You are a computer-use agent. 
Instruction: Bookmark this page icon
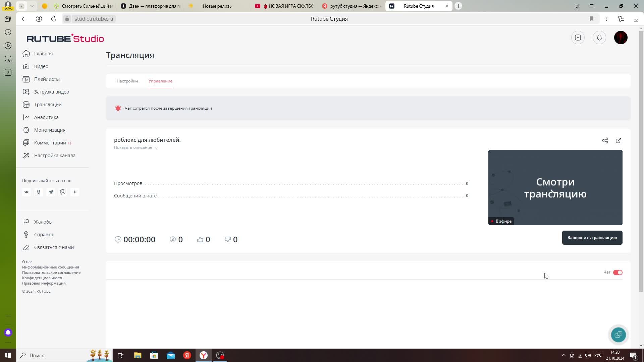pyautogui.click(x=592, y=19)
